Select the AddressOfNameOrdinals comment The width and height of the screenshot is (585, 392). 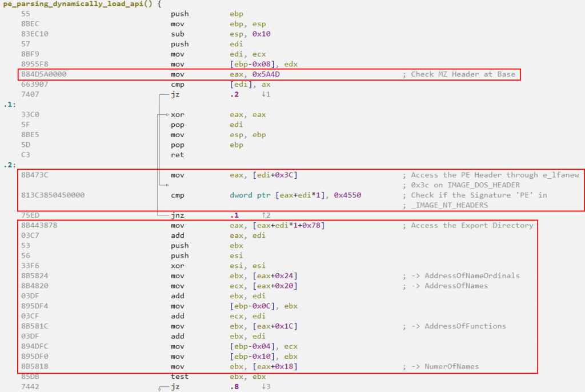coord(472,276)
